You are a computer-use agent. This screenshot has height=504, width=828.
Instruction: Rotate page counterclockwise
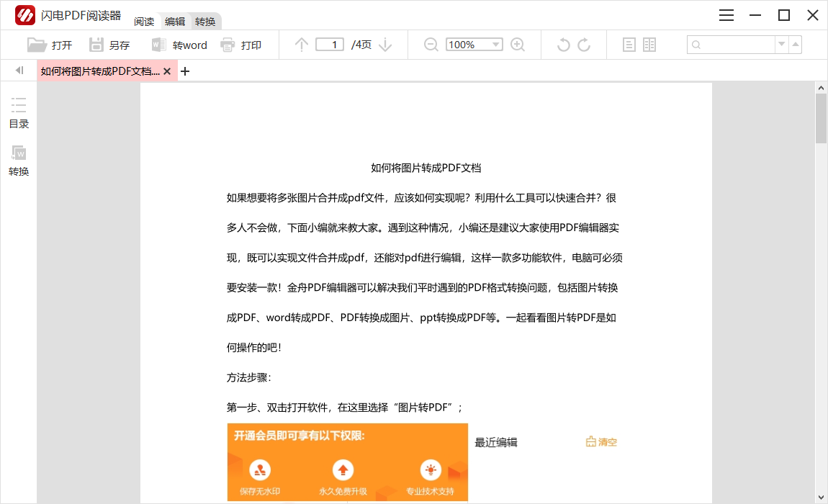(x=564, y=45)
